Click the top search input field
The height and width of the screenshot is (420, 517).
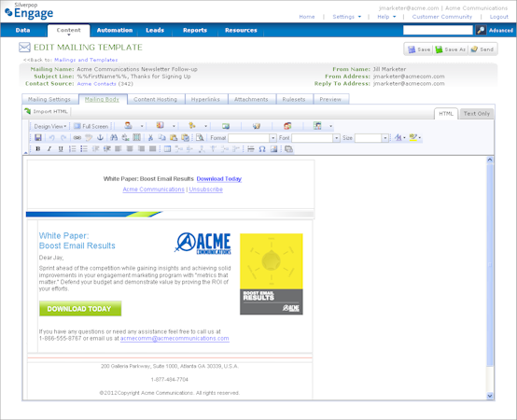coord(438,30)
